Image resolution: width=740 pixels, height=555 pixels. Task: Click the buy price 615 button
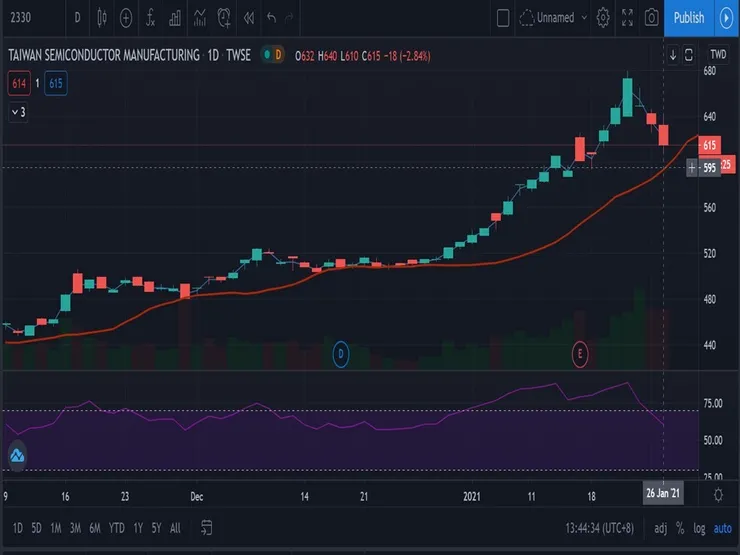click(56, 84)
